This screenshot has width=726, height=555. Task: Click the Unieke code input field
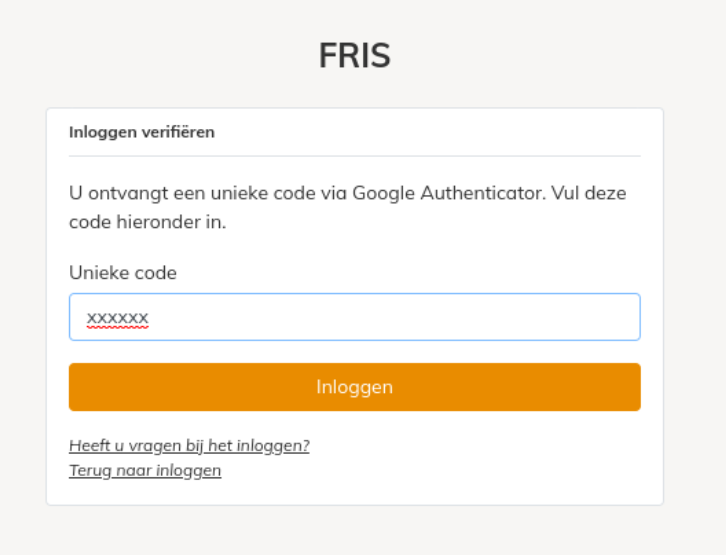pos(355,317)
